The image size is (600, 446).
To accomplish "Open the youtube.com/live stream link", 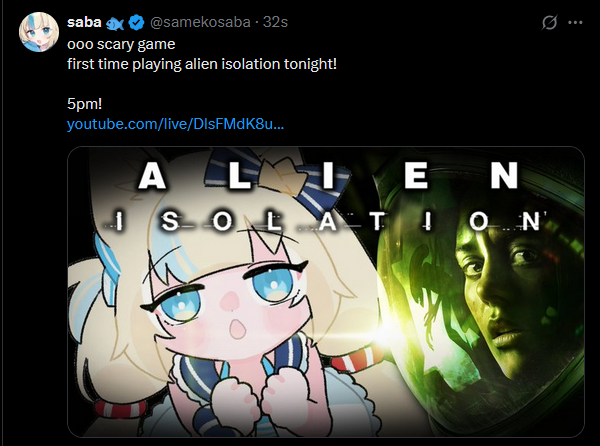I will [x=175, y=124].
